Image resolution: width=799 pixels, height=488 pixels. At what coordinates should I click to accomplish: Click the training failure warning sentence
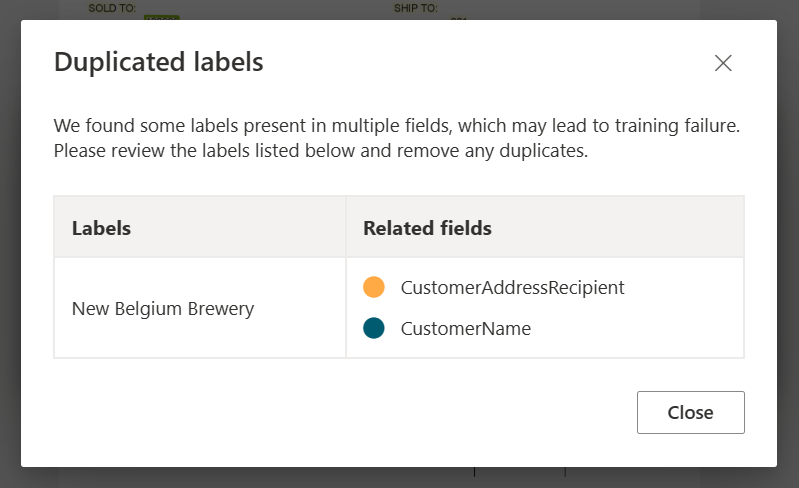pyautogui.click(x=396, y=128)
